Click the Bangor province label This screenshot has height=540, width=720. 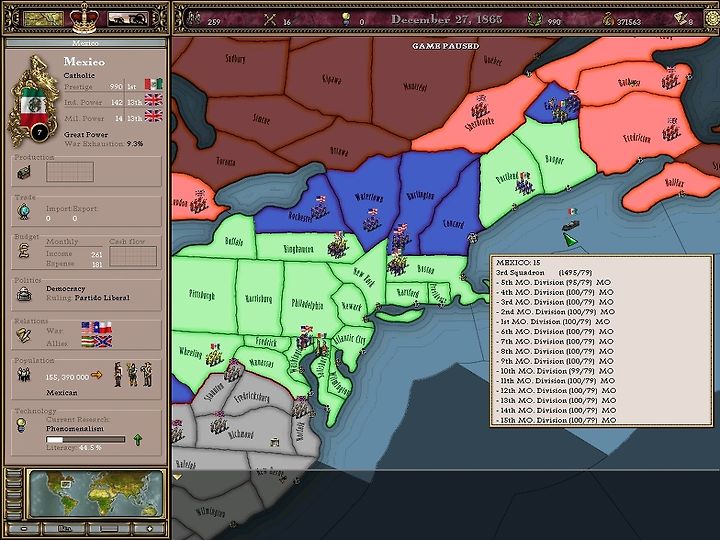[x=554, y=159]
